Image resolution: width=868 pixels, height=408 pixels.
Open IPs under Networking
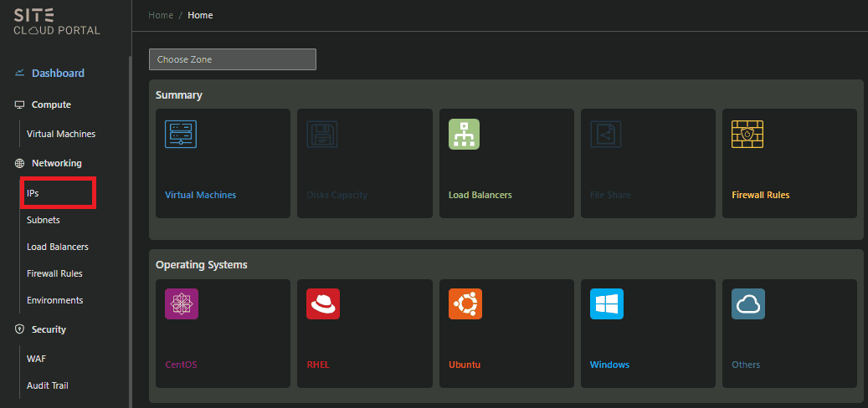33,193
